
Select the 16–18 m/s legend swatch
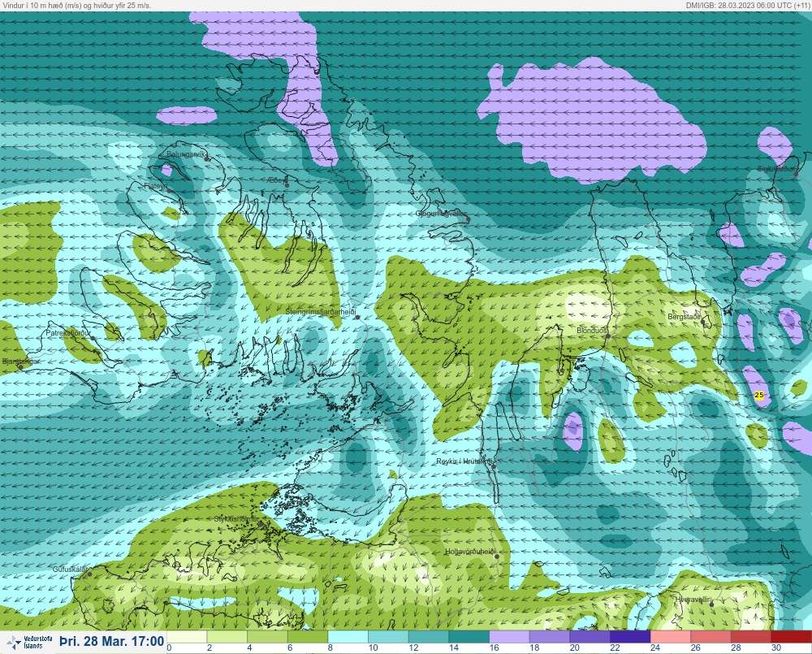coord(510,636)
